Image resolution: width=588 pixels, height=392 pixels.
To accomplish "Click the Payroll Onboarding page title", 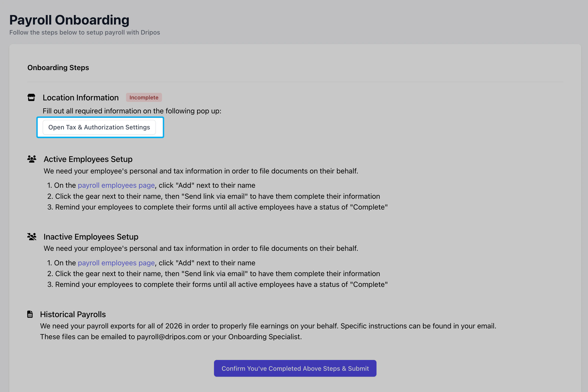I will (69, 20).
